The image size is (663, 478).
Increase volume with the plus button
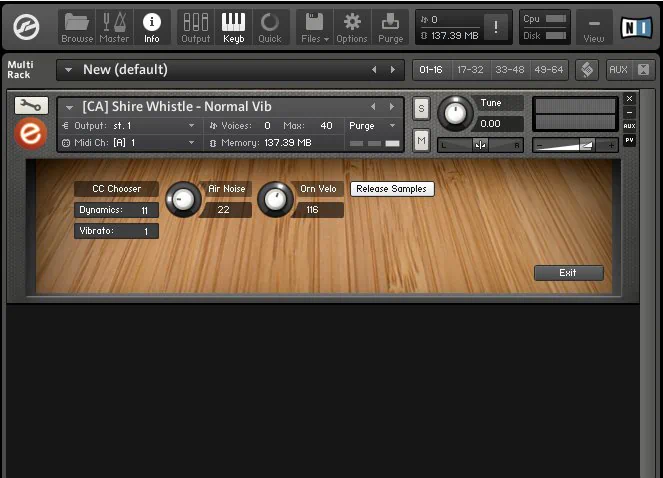(611, 146)
